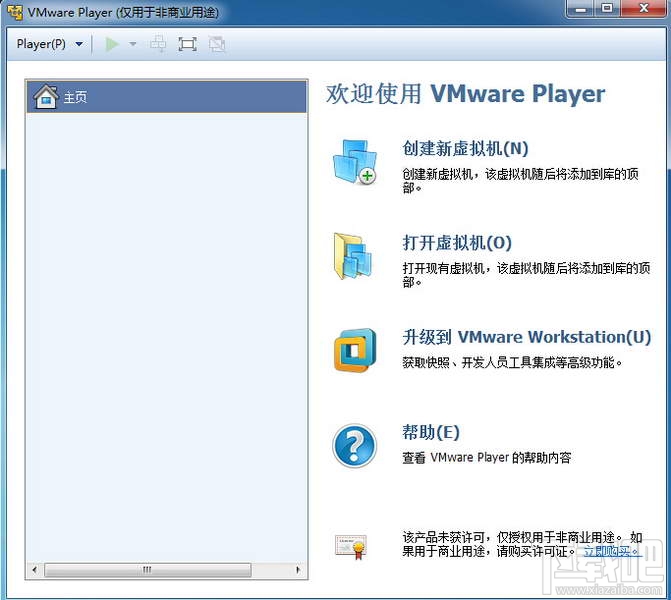Click the library horizontal scrollbar right arrow
The height and width of the screenshot is (600, 671).
click(x=298, y=570)
